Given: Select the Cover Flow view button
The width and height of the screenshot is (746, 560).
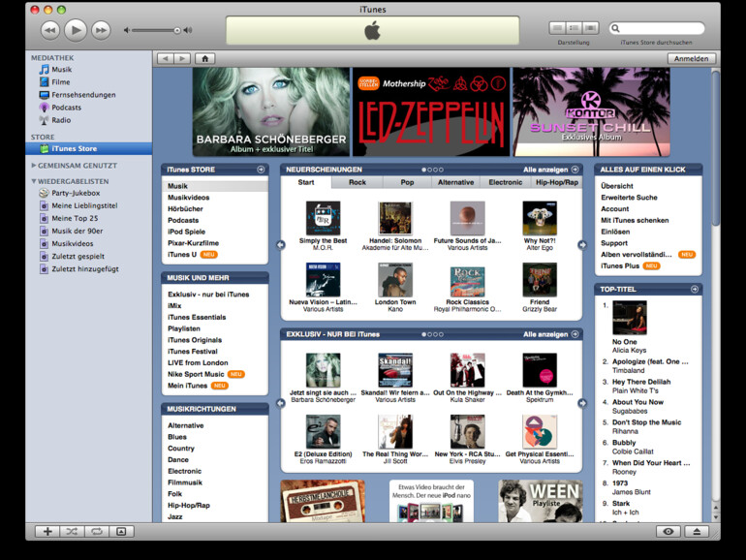Looking at the screenshot, I should click(x=590, y=28).
